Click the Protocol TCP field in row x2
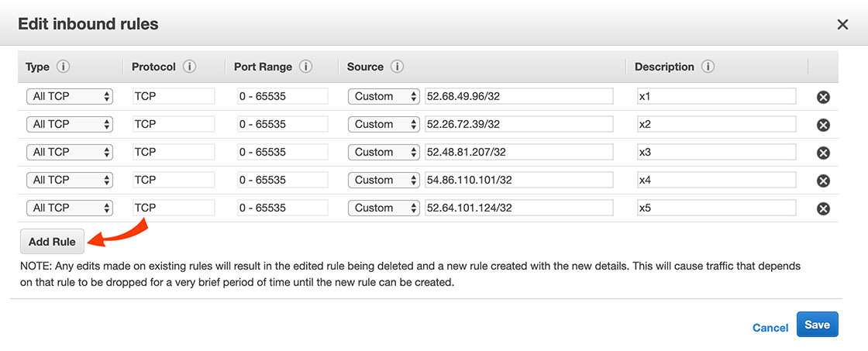 (174, 124)
